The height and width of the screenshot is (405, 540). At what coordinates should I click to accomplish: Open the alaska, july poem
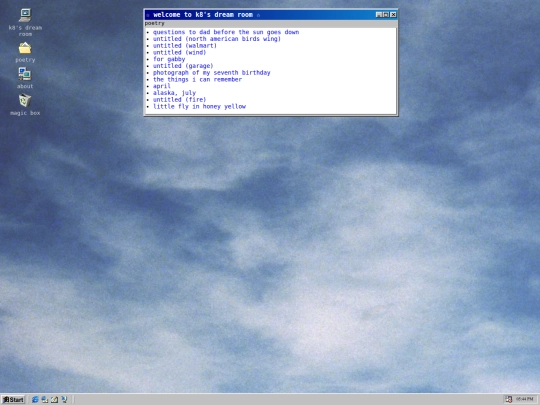[174, 93]
